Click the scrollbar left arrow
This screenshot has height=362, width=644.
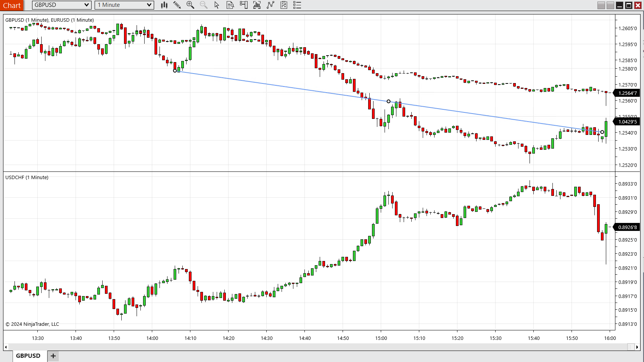[6, 347]
